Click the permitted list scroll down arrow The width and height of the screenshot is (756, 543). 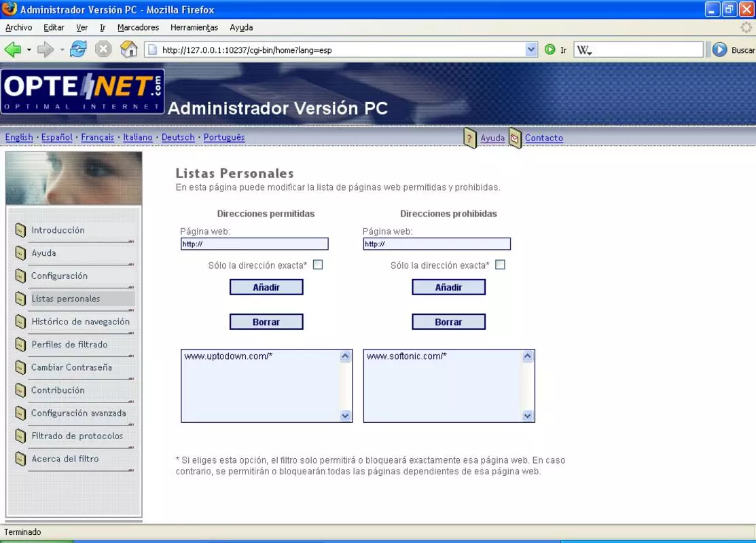point(345,415)
